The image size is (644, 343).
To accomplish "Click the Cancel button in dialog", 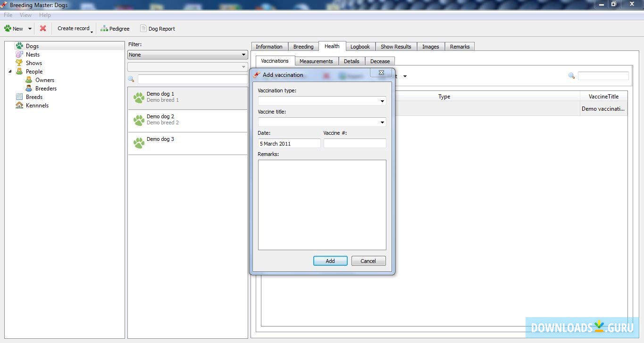I will pos(368,261).
